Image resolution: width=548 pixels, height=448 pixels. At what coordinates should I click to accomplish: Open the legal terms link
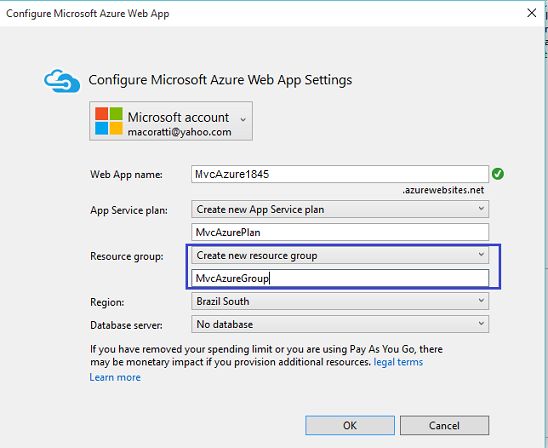tap(398, 362)
